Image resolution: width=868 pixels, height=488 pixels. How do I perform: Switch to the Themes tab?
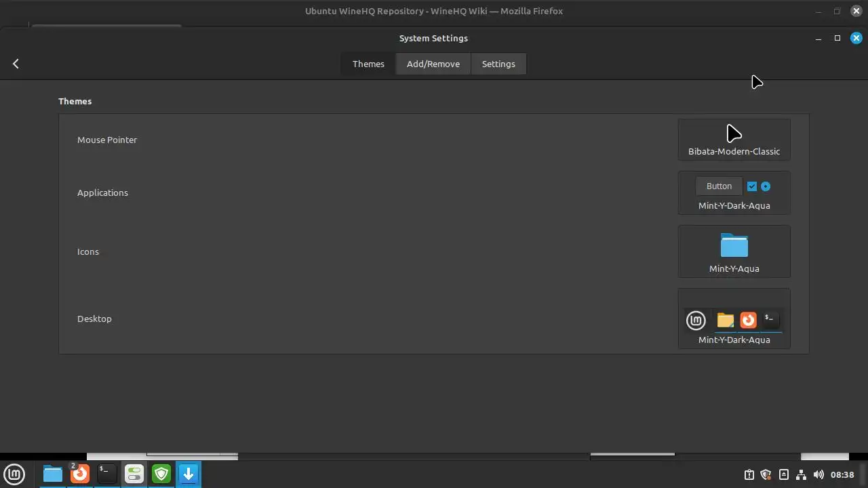click(368, 64)
